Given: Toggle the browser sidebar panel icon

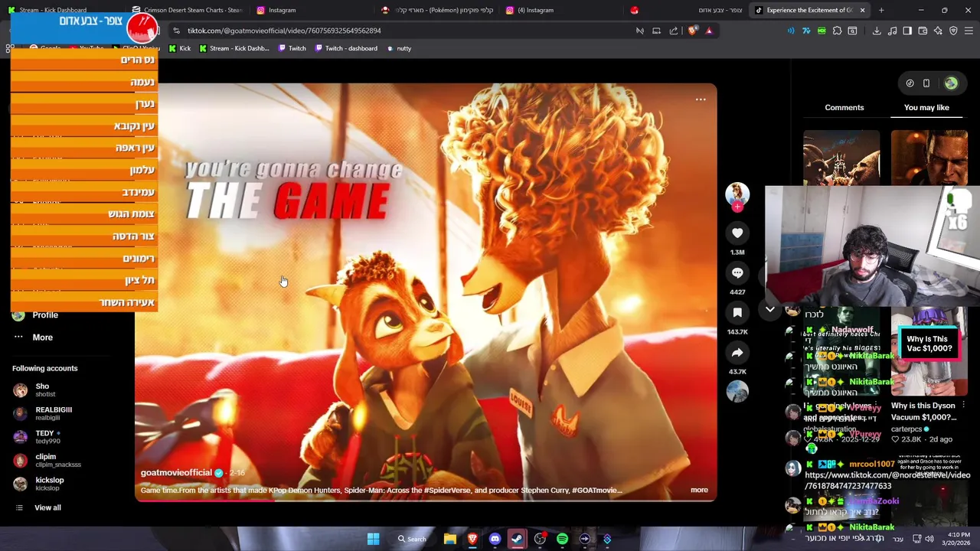Looking at the screenshot, I should pos(907,31).
